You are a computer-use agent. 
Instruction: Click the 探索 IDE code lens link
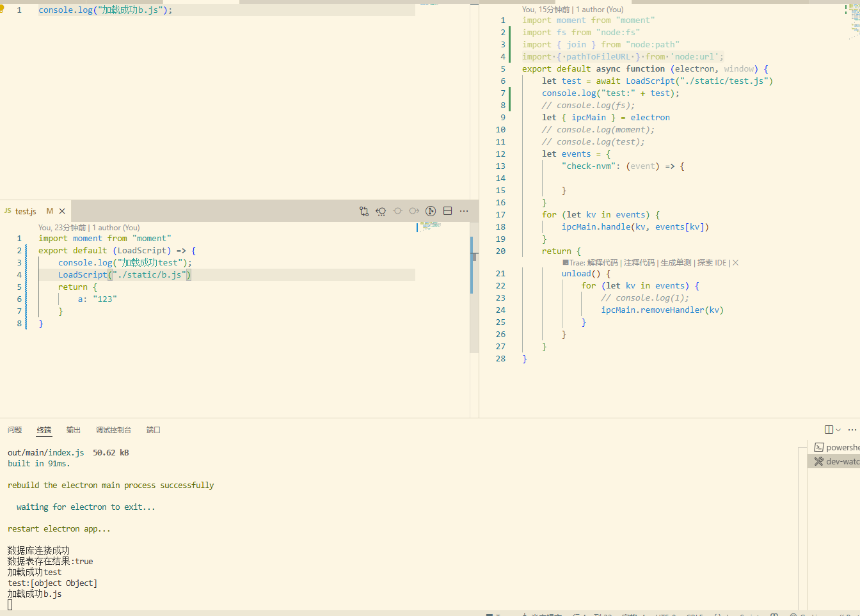click(x=712, y=263)
